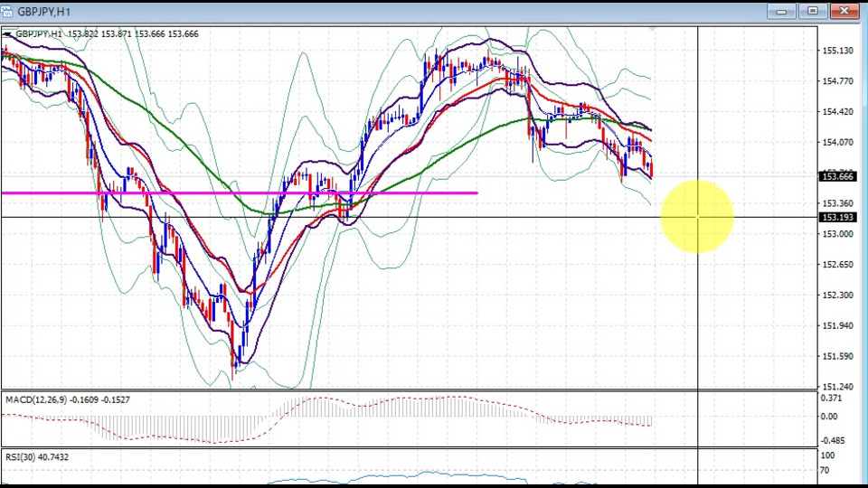Click the 151.240 price axis label

tap(837, 386)
